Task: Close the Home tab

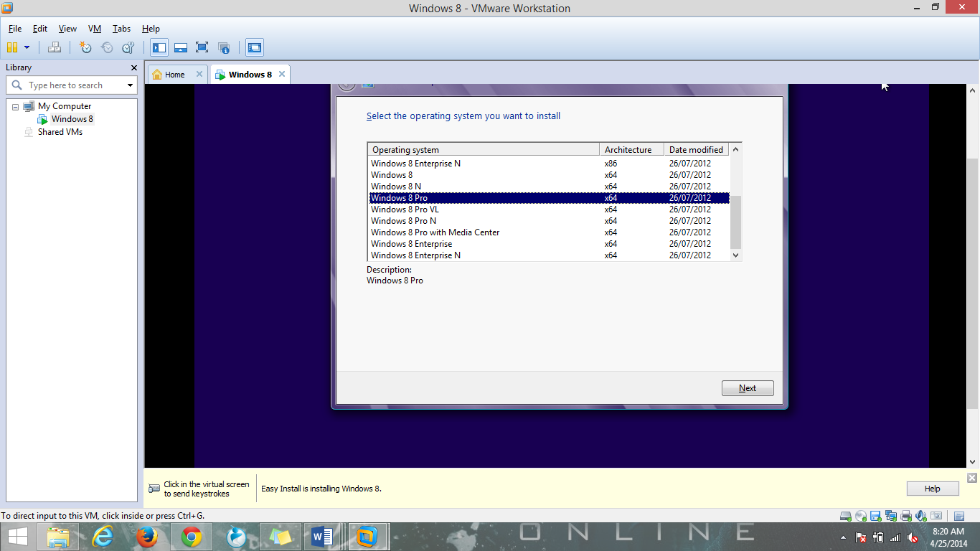Action: [199, 74]
